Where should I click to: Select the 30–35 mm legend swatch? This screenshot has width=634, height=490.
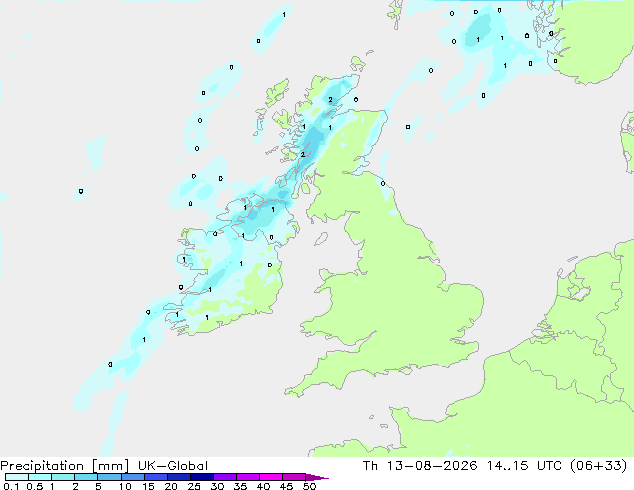[x=225, y=477]
